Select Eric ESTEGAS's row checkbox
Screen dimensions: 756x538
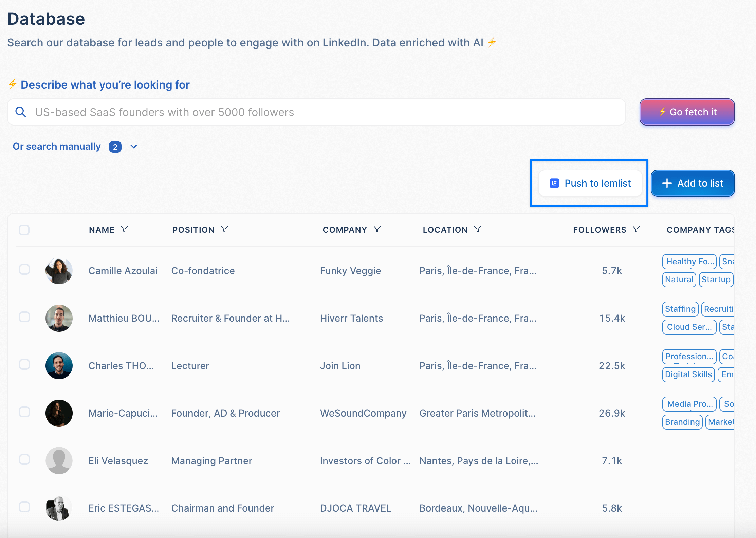(24, 507)
